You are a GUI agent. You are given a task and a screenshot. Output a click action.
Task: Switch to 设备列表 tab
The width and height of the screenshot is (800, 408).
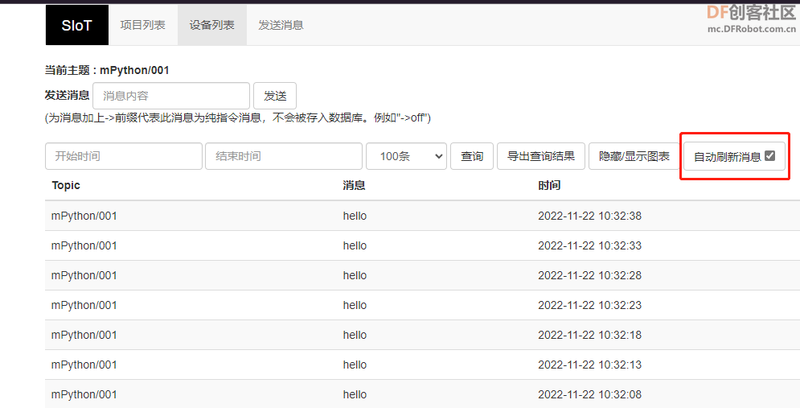pos(212,25)
